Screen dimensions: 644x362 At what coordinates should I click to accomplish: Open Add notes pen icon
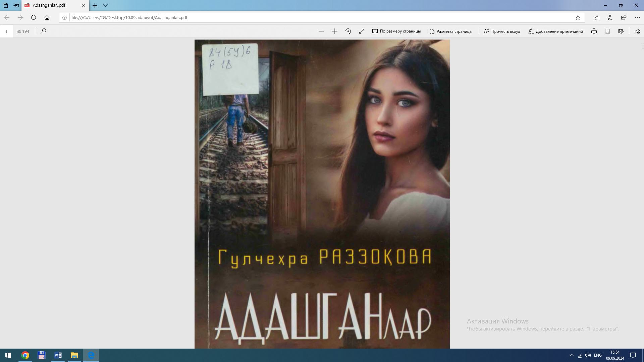point(610,17)
